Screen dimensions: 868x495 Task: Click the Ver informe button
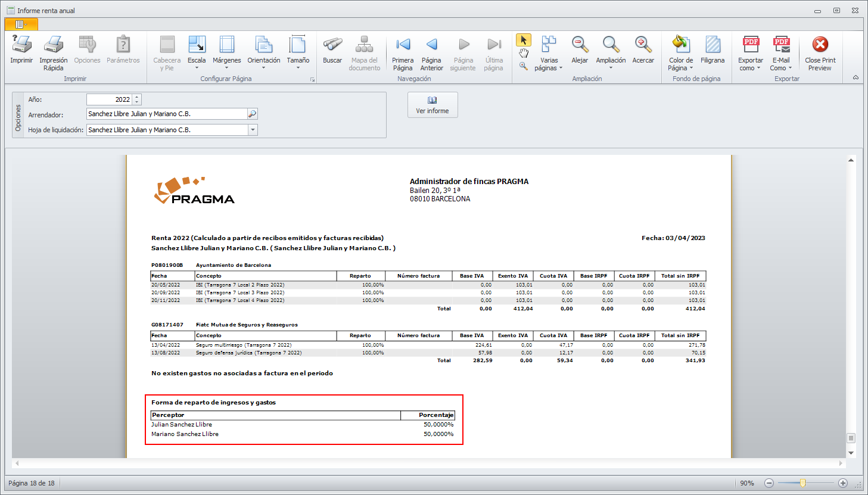[x=433, y=105]
